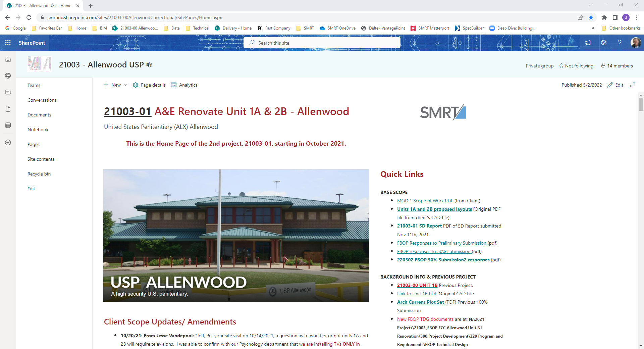This screenshot has height=349, width=644.
Task: Click the Search this site field
Action: click(321, 43)
